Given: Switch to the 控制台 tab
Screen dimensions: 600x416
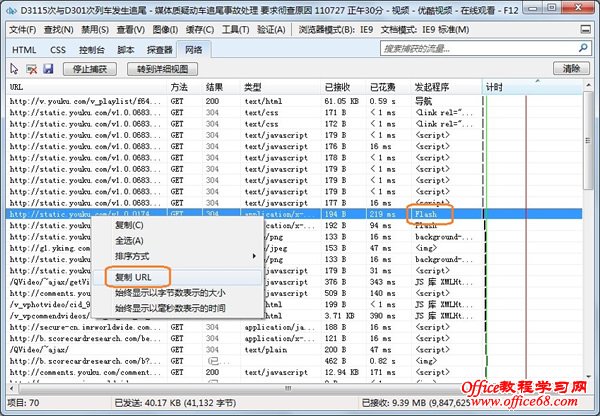Looking at the screenshot, I should [x=91, y=50].
